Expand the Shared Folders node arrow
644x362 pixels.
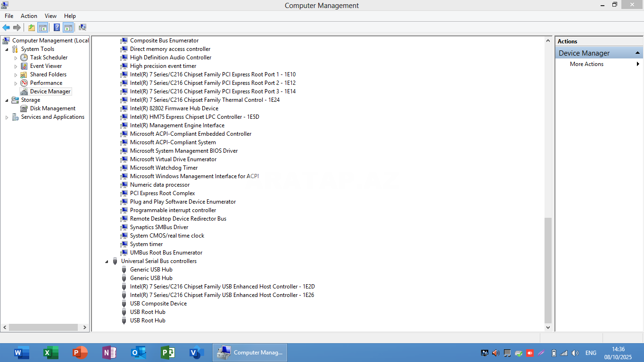click(x=16, y=74)
